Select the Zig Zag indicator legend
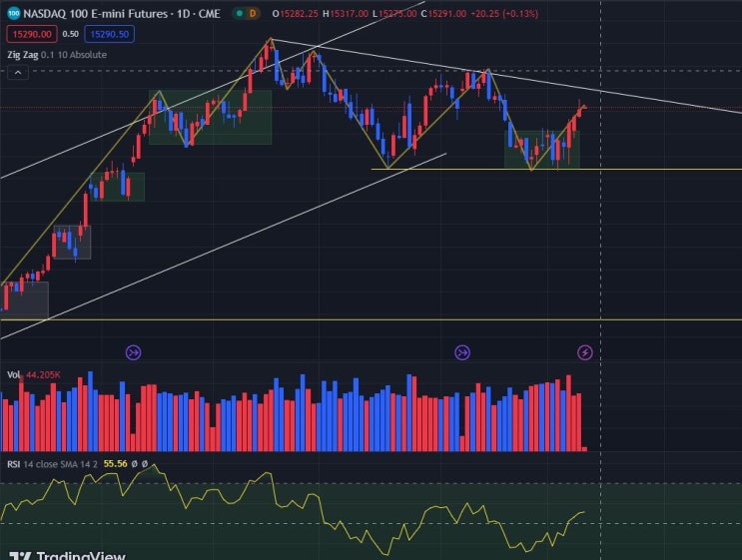Viewport: 742px width, 560px height. click(57, 54)
